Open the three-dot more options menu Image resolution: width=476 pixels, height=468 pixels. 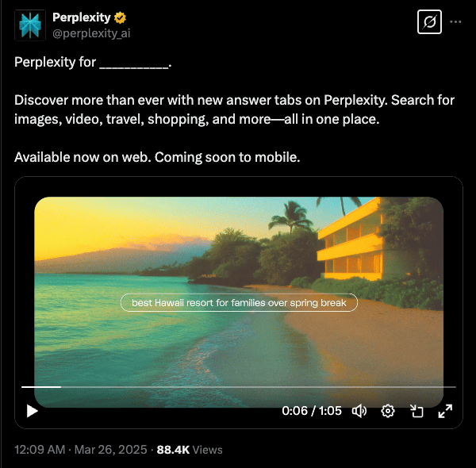tap(455, 22)
